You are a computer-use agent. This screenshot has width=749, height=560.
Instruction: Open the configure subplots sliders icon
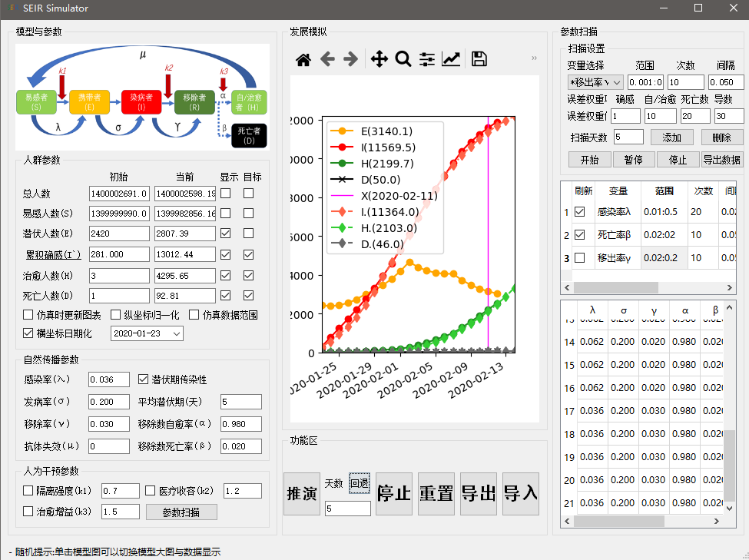pyautogui.click(x=427, y=59)
